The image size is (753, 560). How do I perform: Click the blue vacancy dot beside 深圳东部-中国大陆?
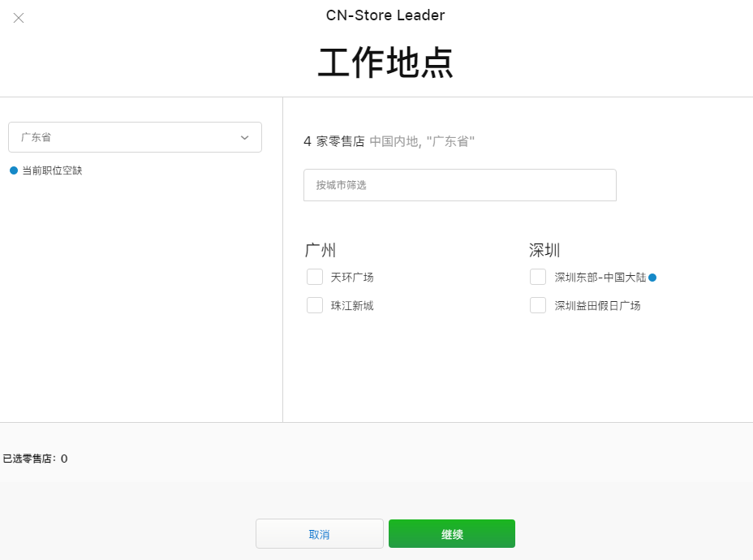652,278
